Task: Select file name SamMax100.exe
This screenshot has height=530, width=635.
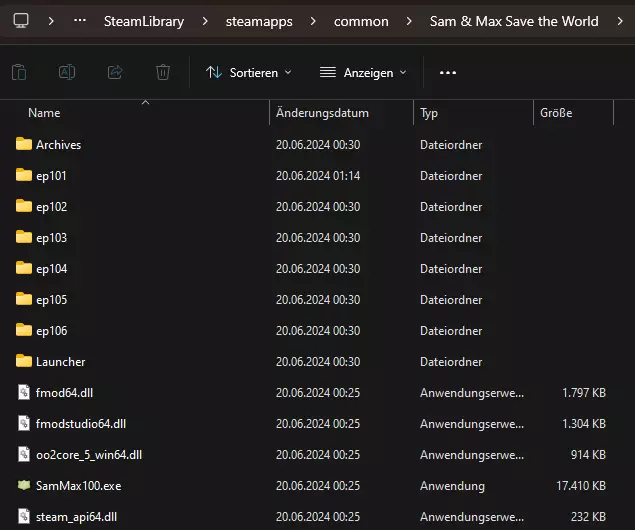Action: (78, 485)
